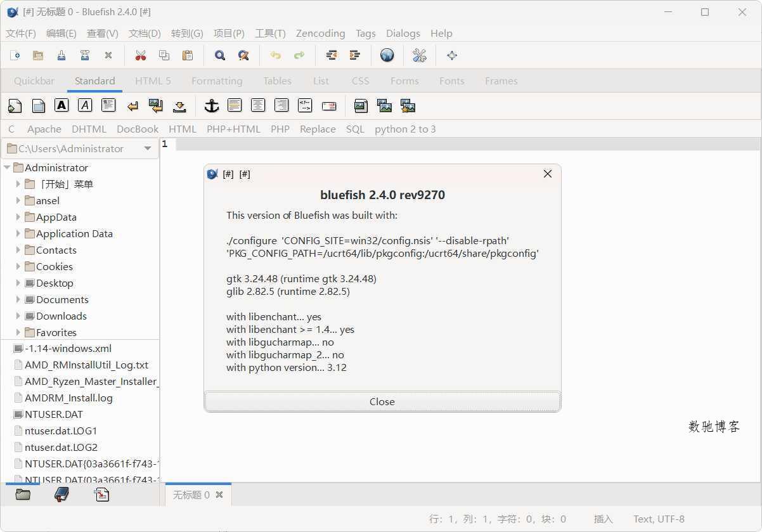Insert line Break icon
The image size is (762, 532).
click(132, 106)
